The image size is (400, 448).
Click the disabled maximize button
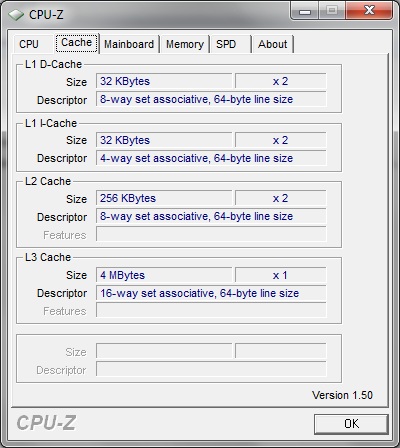click(x=332, y=11)
